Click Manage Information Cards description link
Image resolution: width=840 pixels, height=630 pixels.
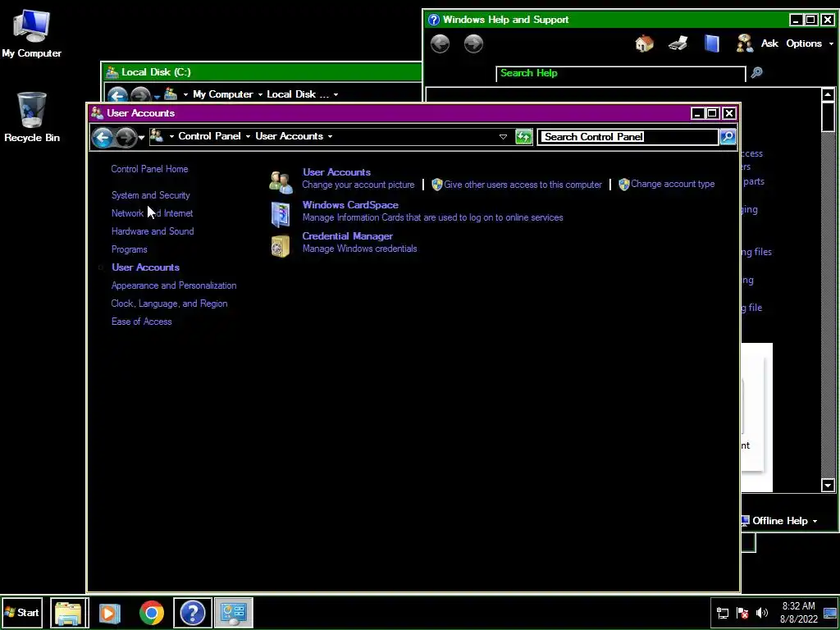433,217
